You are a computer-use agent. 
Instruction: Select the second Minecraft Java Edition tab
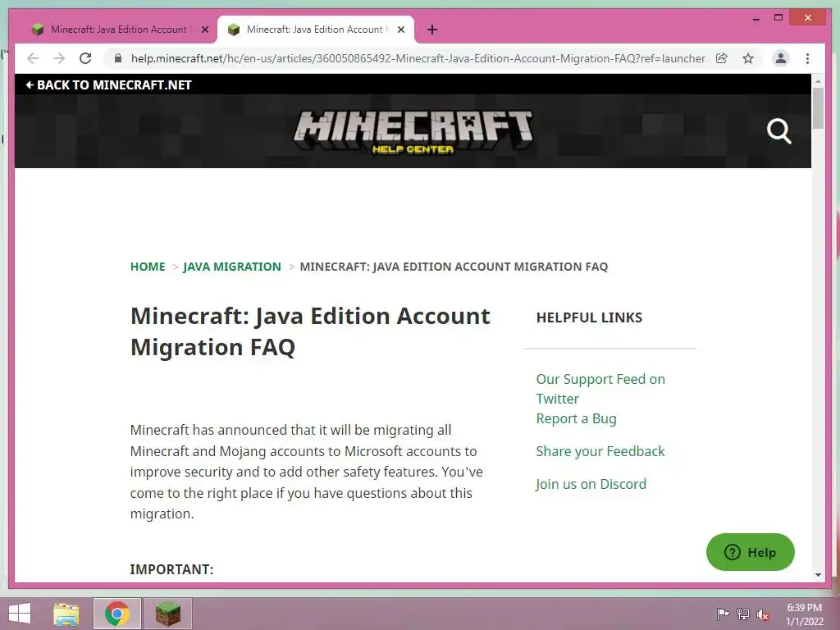pos(316,30)
